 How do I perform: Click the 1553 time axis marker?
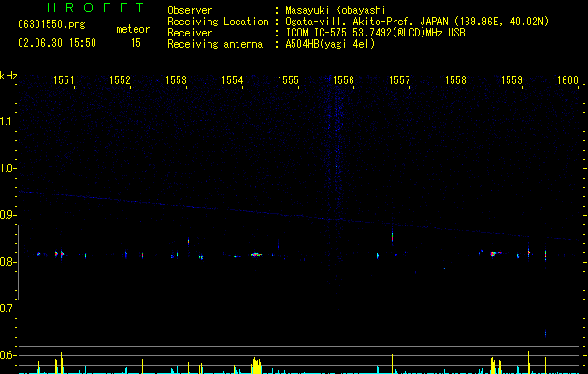(176, 80)
